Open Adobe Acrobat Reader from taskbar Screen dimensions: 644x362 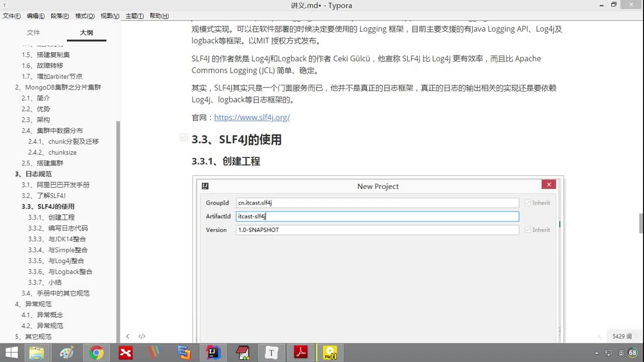(x=301, y=352)
